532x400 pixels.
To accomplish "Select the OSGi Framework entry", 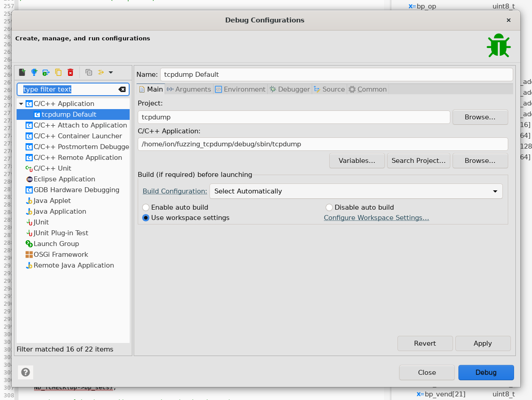I will coord(57,255).
